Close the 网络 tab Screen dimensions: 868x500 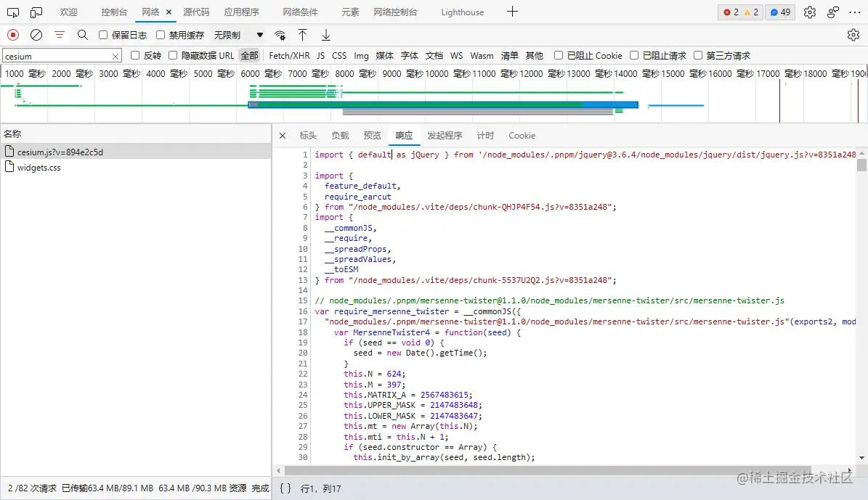click(x=169, y=12)
